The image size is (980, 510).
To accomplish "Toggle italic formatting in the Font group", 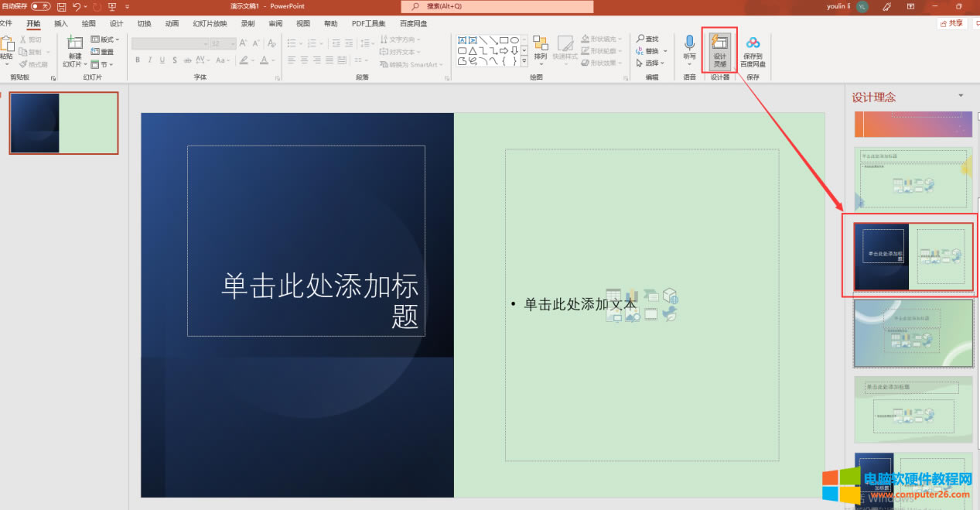I will coord(149,60).
